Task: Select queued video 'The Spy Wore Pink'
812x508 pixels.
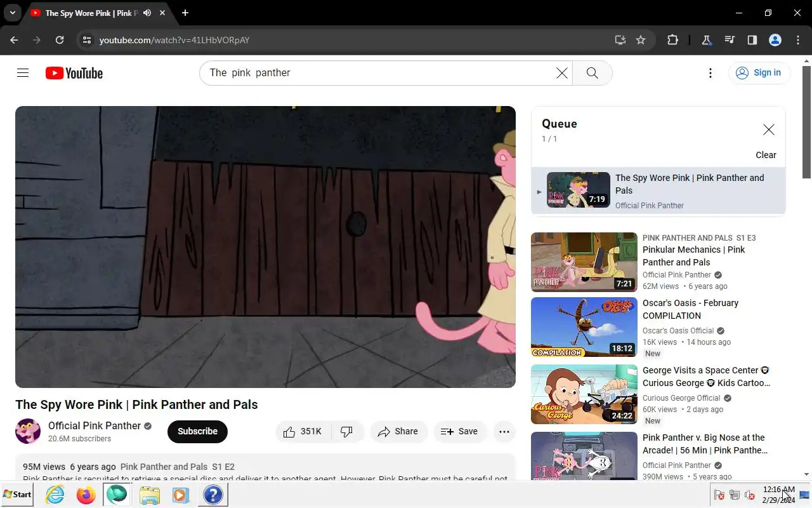Action: (658, 190)
